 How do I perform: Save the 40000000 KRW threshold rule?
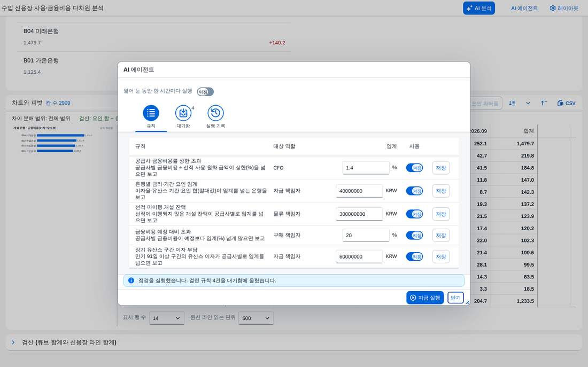tap(440, 191)
